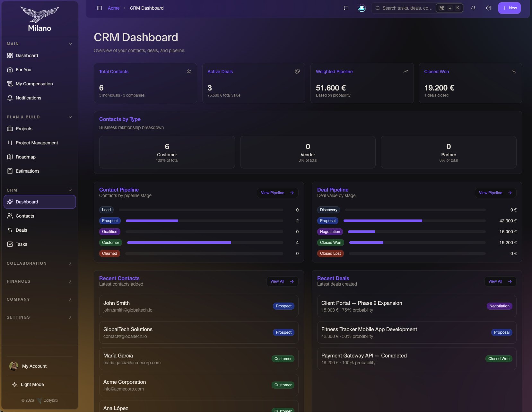Click the Customer pipeline progress bar
Screen dimensions: 532x412
point(205,243)
